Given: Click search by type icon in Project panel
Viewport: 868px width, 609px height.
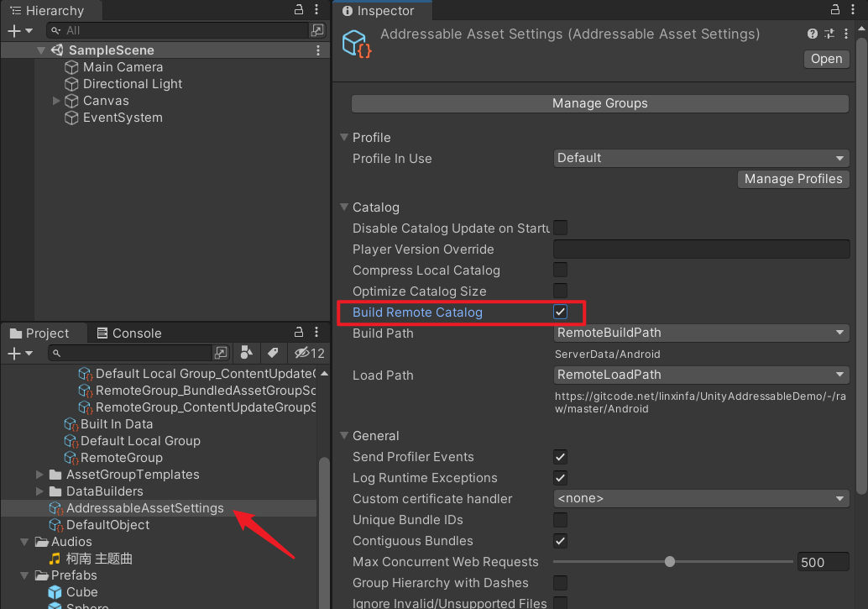Looking at the screenshot, I should (246, 353).
